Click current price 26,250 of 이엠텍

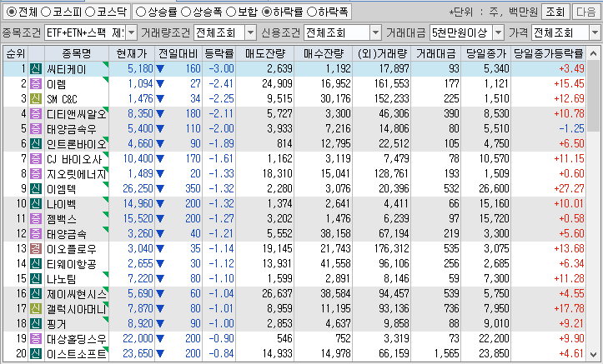pyautogui.click(x=138, y=188)
